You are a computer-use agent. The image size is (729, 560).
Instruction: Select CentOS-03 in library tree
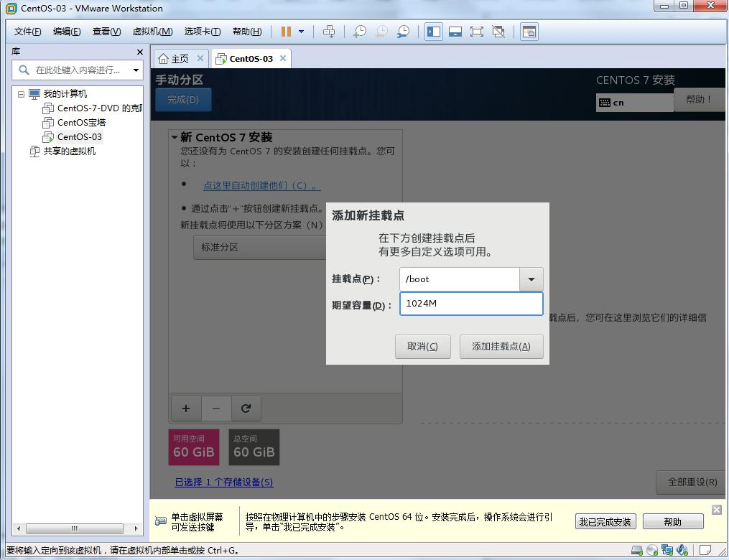(x=72, y=137)
